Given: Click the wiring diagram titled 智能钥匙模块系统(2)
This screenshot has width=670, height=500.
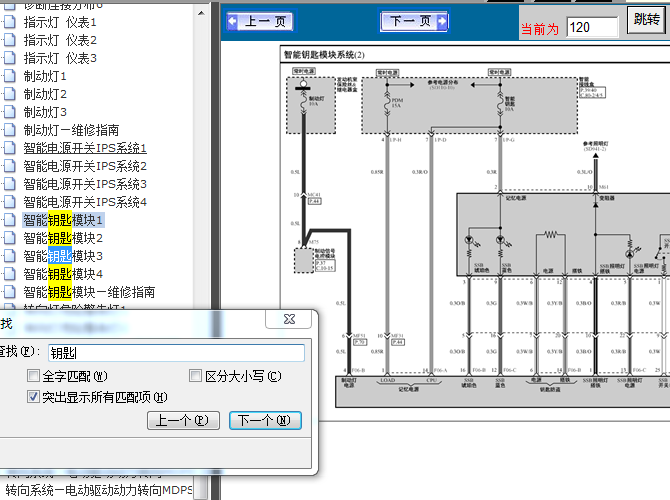Looking at the screenshot, I should pos(475,233).
